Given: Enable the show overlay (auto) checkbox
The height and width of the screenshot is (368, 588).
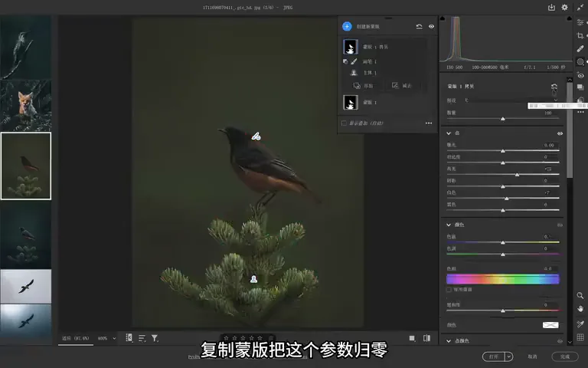Looking at the screenshot, I should pyautogui.click(x=344, y=123).
